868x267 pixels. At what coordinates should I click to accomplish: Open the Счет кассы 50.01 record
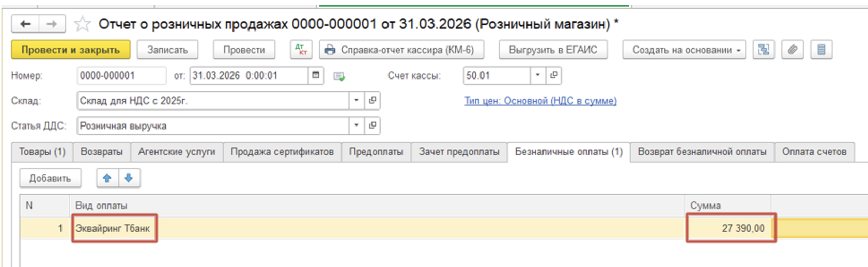(554, 75)
